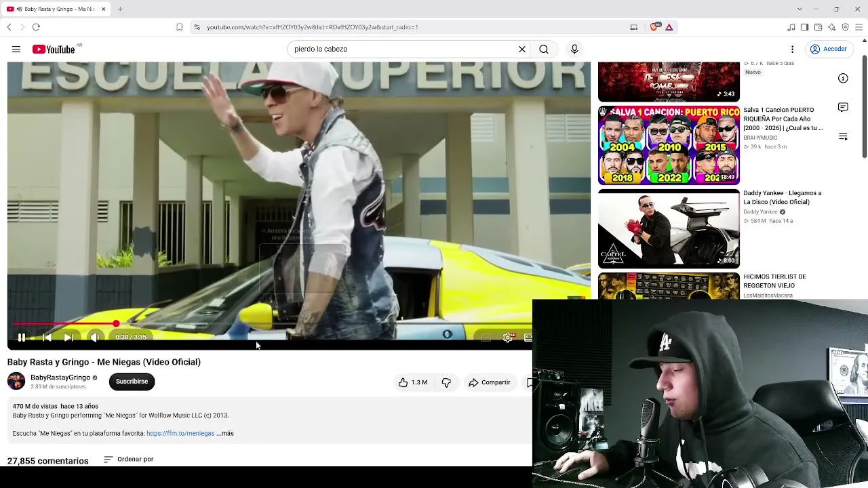The image size is (868, 488).
Task: Go to the previous video in the player
Action: (47, 337)
